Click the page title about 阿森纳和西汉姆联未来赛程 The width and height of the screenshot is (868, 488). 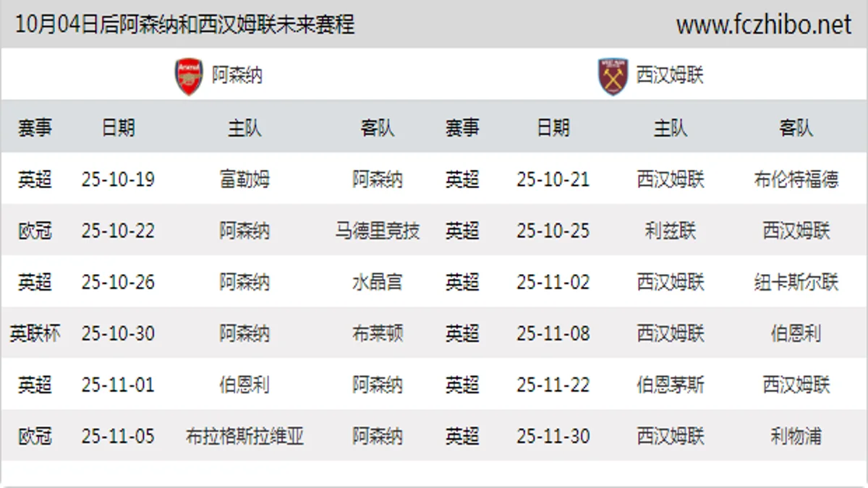click(x=185, y=25)
